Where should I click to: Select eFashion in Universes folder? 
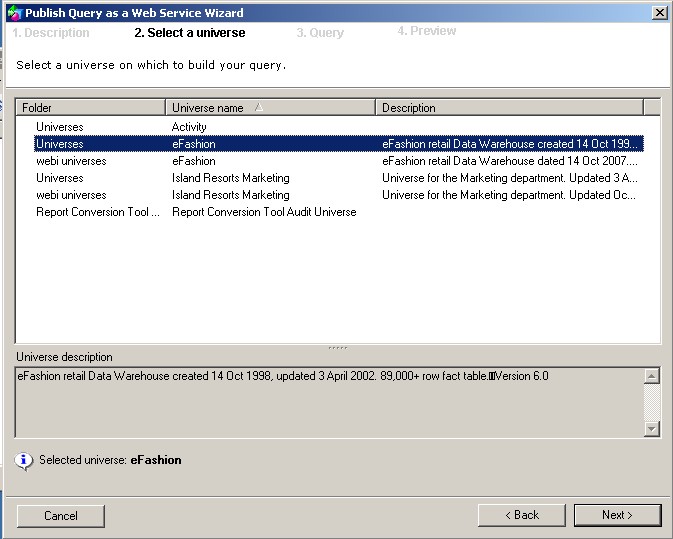tap(339, 144)
